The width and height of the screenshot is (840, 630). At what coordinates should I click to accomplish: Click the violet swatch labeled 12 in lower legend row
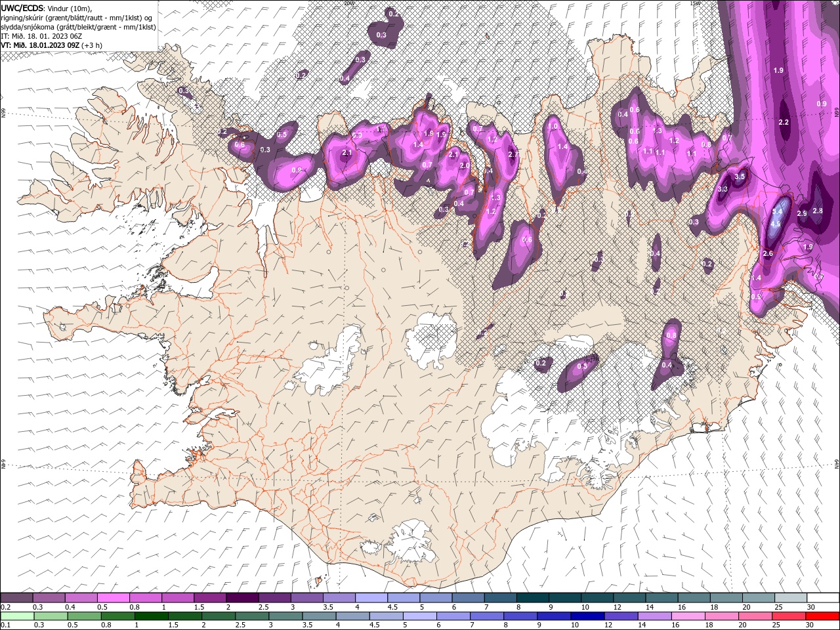pos(621,616)
